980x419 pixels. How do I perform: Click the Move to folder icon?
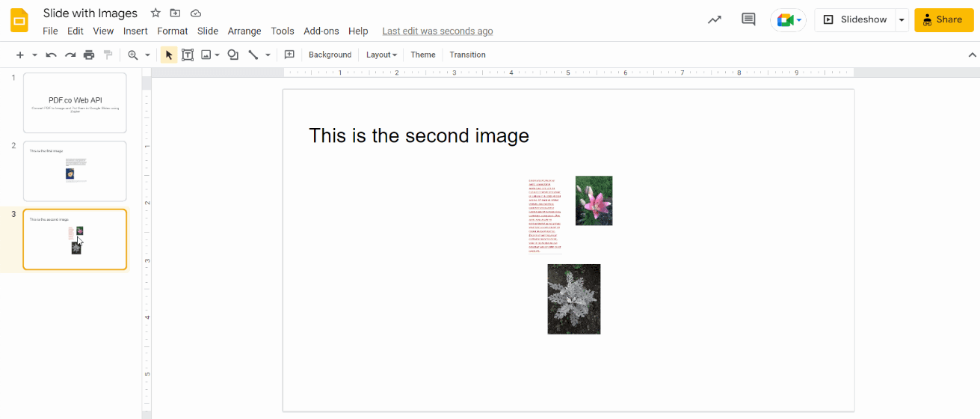point(175,13)
